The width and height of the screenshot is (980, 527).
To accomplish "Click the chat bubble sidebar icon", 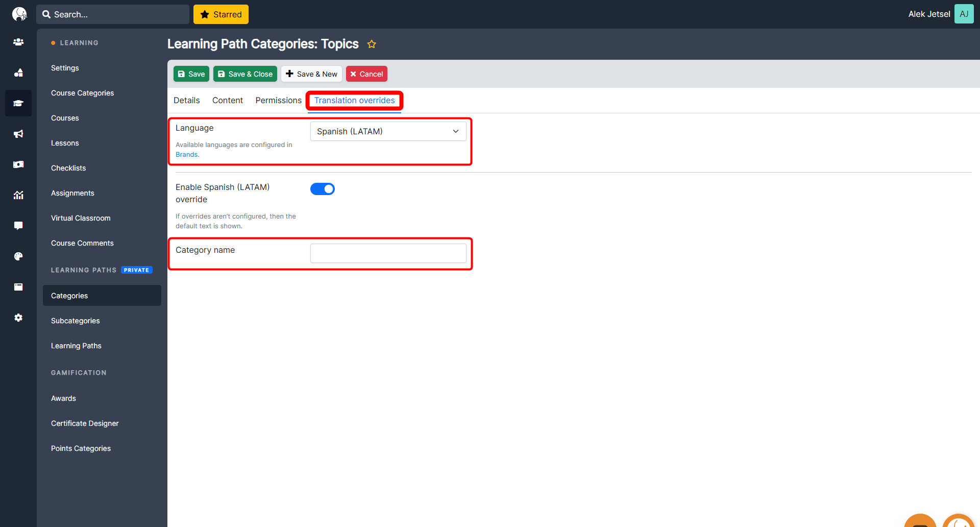I will (18, 226).
